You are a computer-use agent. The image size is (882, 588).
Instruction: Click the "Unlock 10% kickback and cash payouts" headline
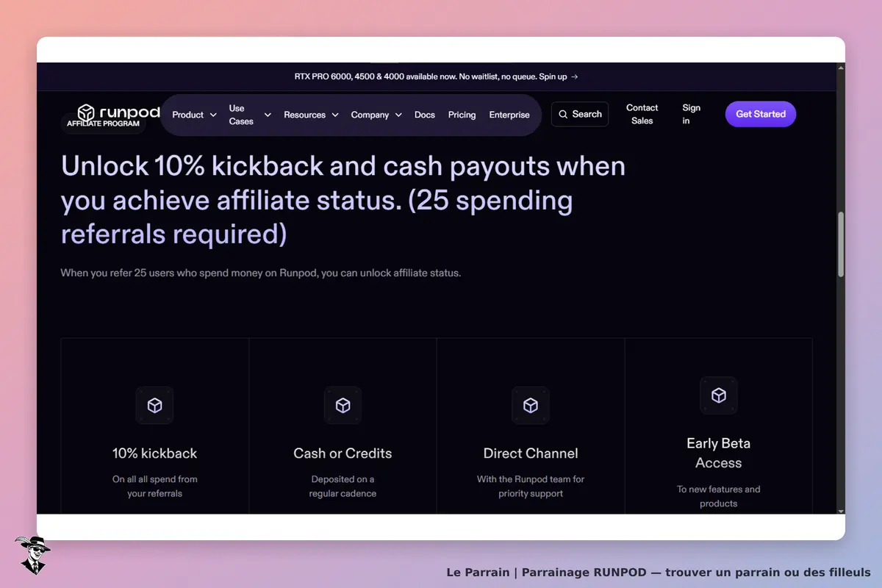(x=343, y=200)
